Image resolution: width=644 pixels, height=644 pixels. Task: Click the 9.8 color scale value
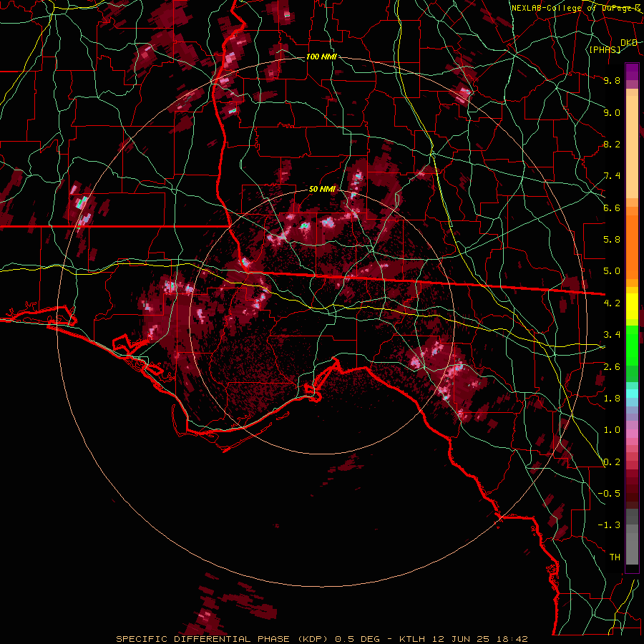612,80
